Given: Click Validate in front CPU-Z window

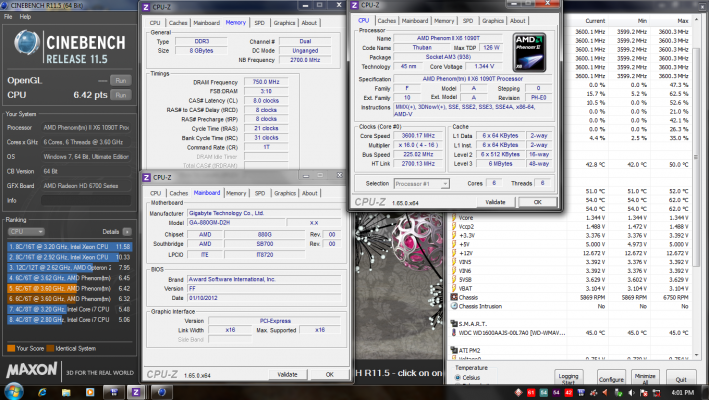Looking at the screenshot, I should [x=495, y=202].
